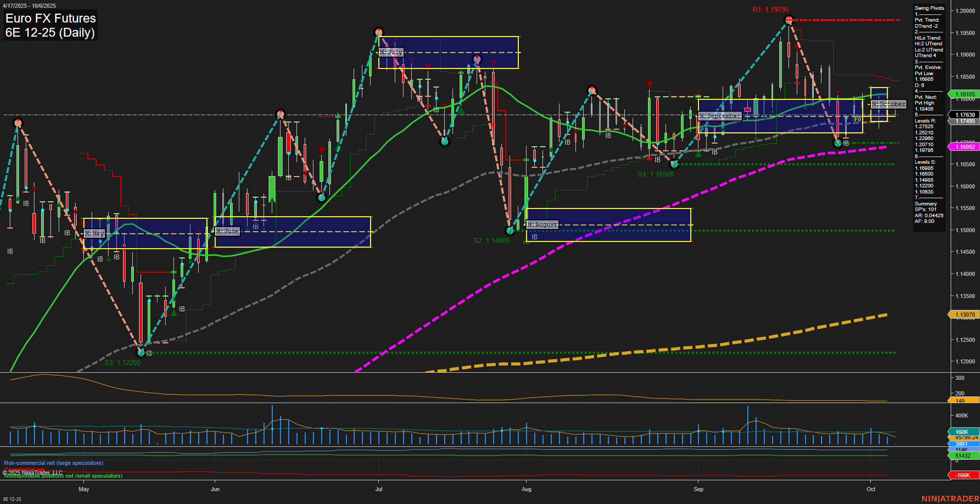Select the 6E 12-25 instrument tab at bottom left
Screen dimensions: 980x504
point(11,499)
